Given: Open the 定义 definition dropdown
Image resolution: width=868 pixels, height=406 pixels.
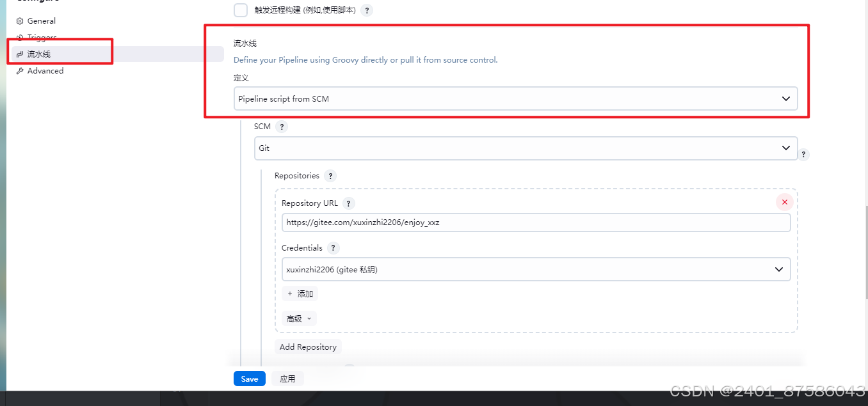Looking at the screenshot, I should coord(516,98).
